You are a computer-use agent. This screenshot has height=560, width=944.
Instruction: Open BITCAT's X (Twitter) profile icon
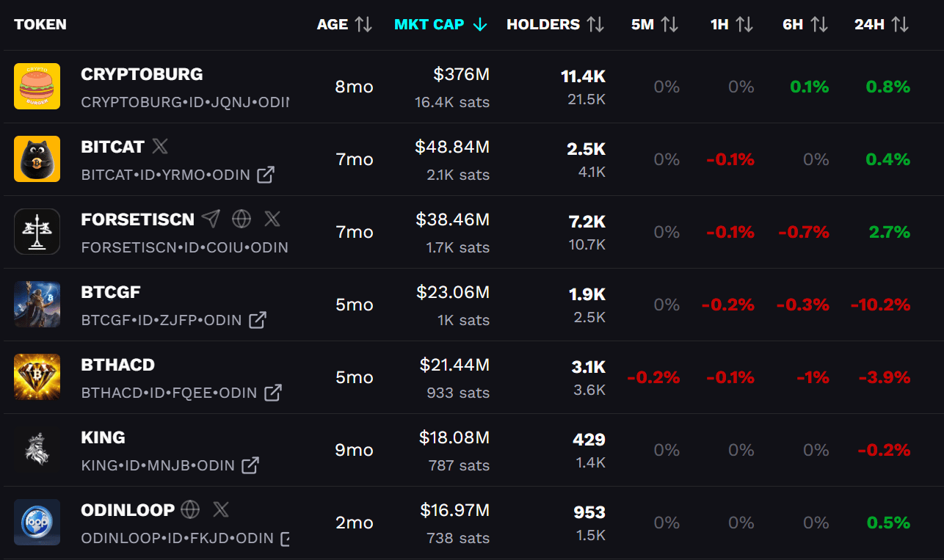point(160,147)
